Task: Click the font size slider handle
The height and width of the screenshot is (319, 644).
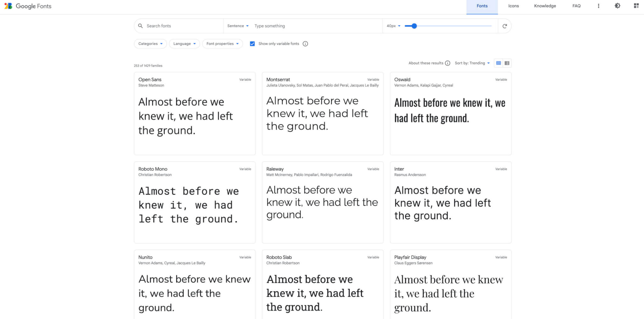Action: (414, 26)
